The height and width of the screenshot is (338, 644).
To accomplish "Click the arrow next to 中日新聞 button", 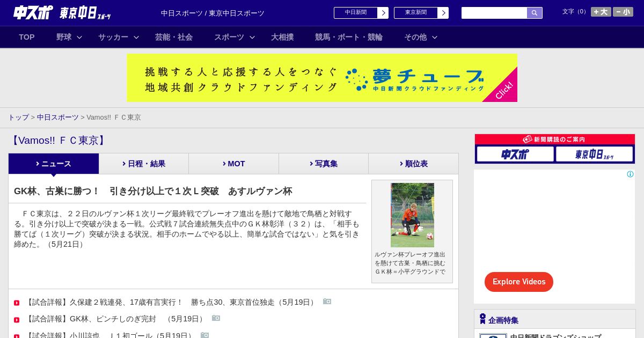I will [x=383, y=13].
